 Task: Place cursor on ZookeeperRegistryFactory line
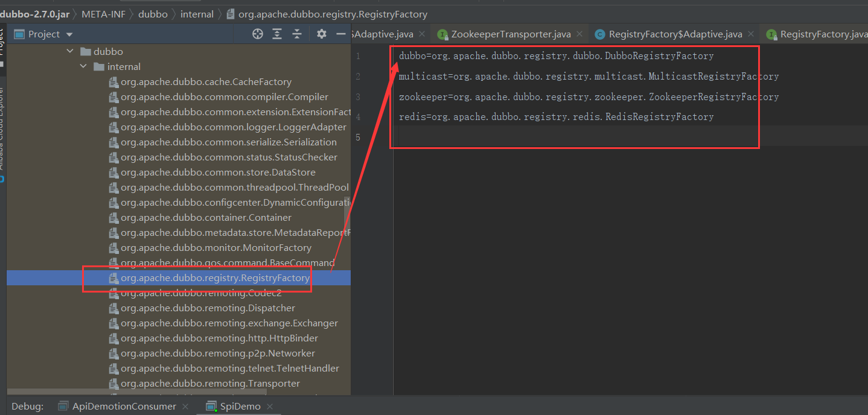pyautogui.click(x=589, y=97)
